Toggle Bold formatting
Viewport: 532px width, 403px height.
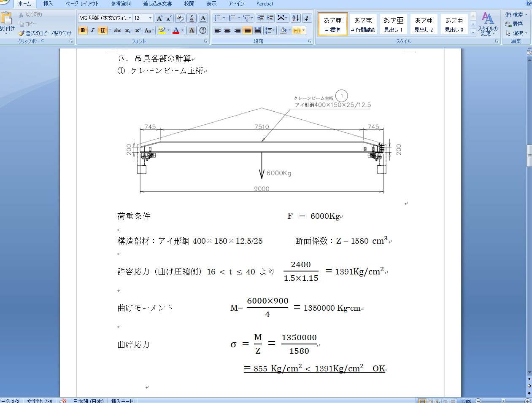[x=83, y=30]
